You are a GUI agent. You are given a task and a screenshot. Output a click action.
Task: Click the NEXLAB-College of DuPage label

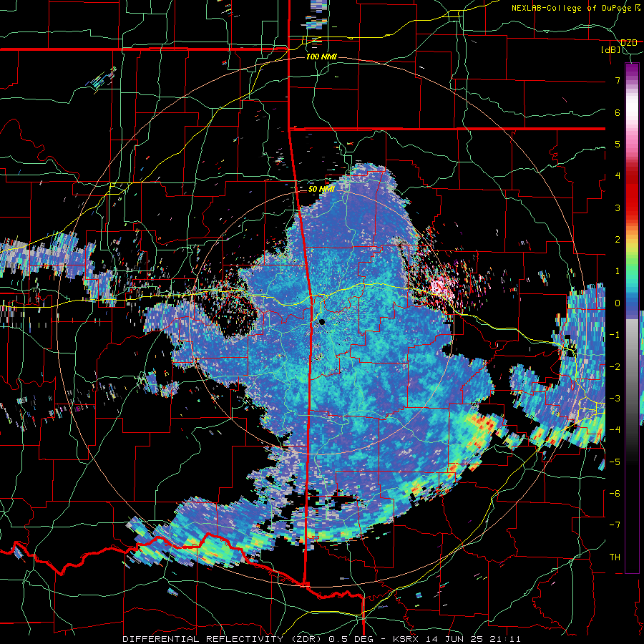point(573,8)
